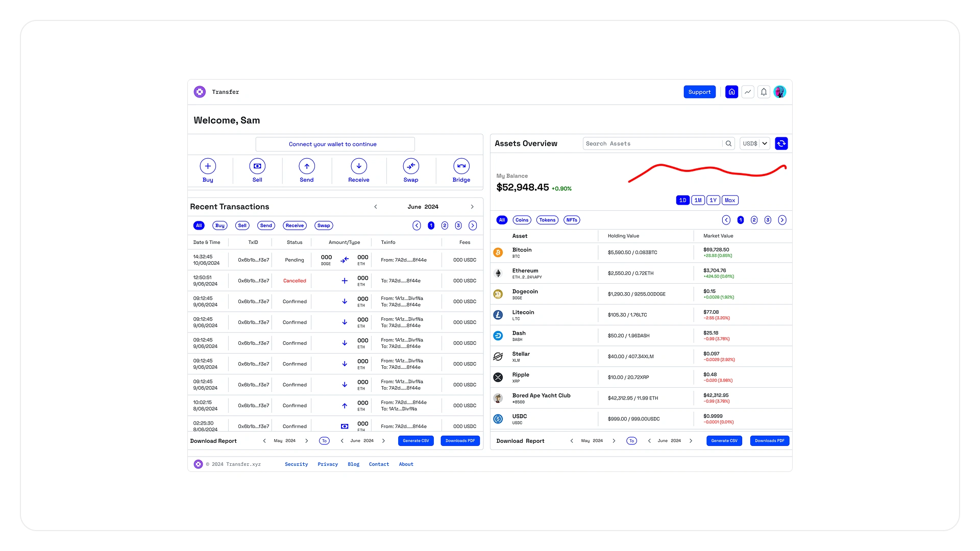Switch chart range to Max
980x551 pixels.
pyautogui.click(x=730, y=201)
